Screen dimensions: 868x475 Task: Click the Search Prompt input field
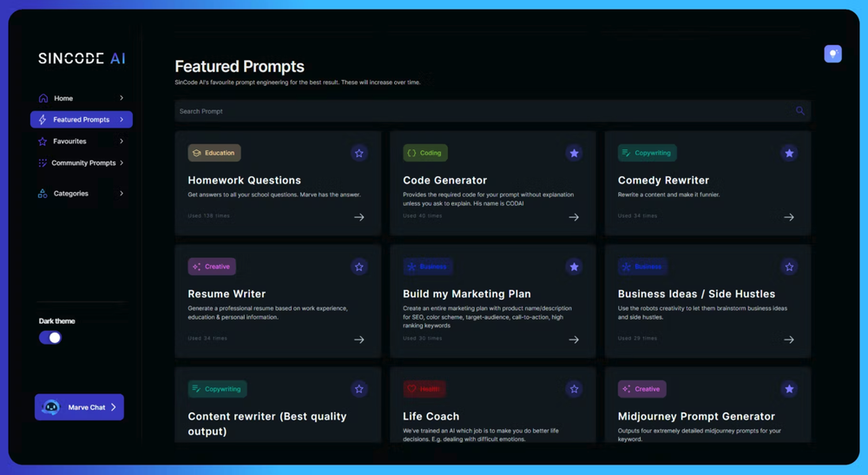[x=493, y=111]
